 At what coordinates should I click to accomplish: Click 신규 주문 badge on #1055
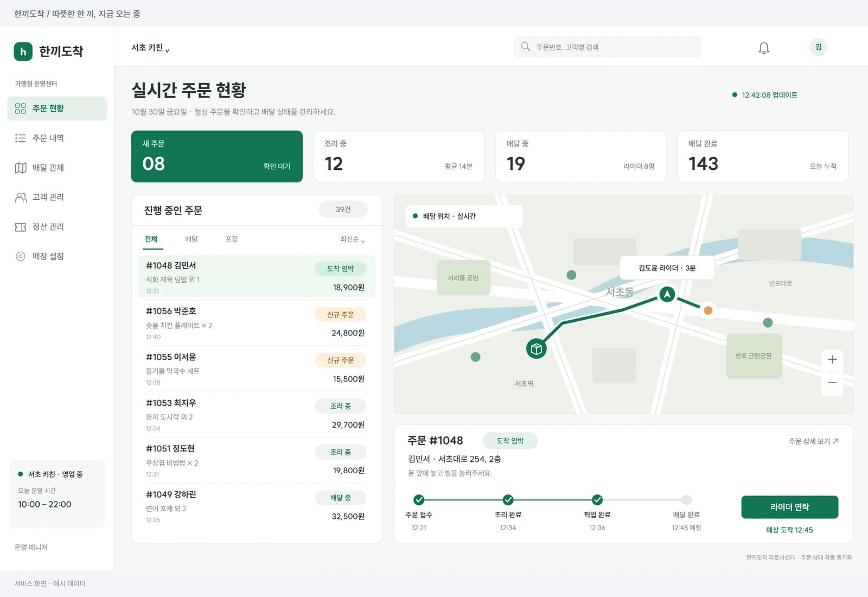click(x=340, y=360)
